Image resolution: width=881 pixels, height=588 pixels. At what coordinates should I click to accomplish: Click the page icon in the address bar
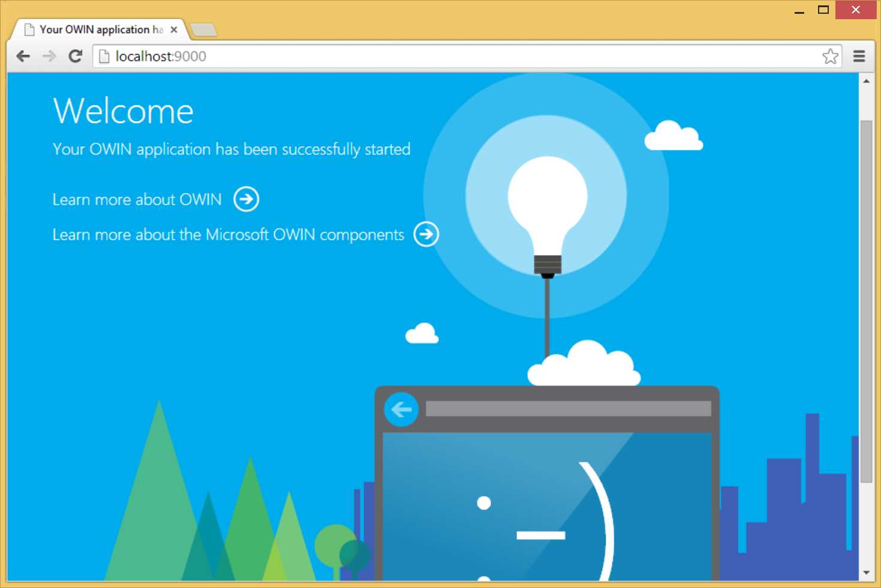click(104, 56)
